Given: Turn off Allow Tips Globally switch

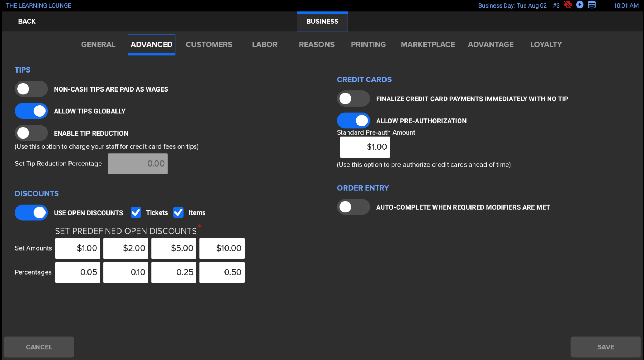Looking at the screenshot, I should pos(31,111).
